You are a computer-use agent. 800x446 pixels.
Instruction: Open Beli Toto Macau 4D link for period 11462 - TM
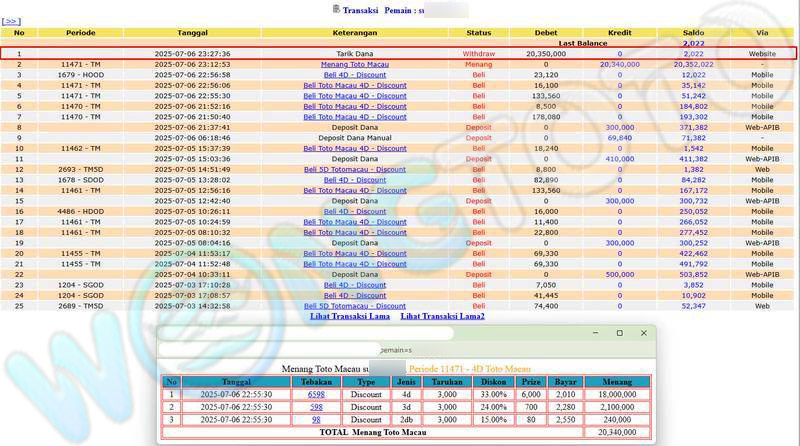pos(355,148)
